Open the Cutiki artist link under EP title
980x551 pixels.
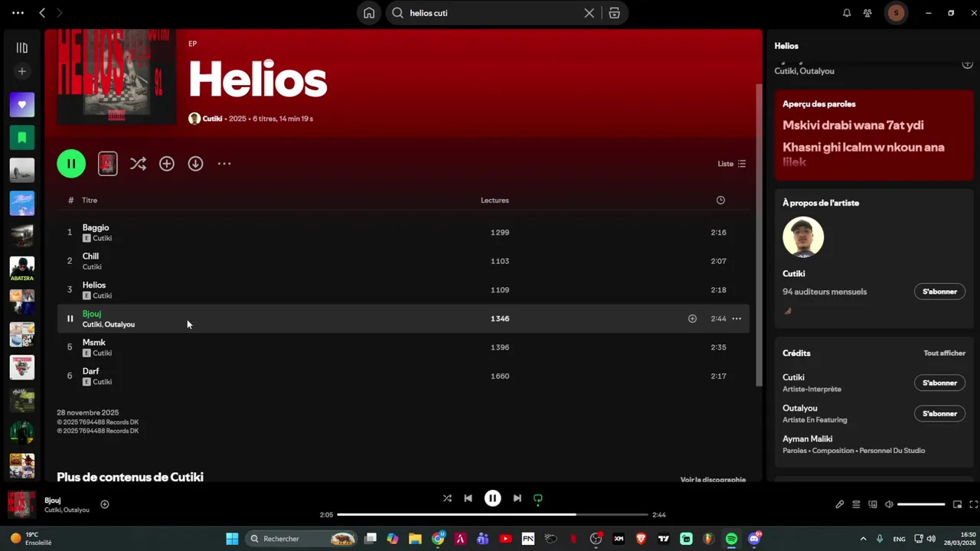[212, 119]
